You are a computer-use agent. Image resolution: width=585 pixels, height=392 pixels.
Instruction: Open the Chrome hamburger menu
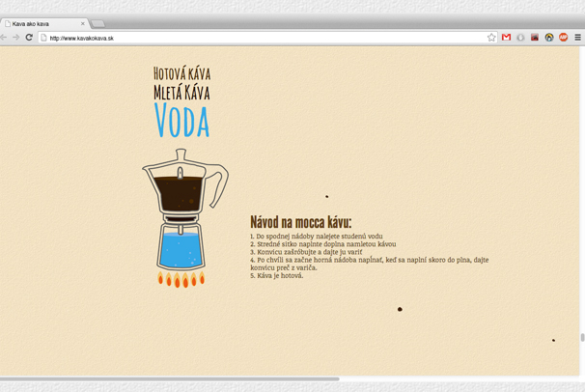click(x=578, y=38)
